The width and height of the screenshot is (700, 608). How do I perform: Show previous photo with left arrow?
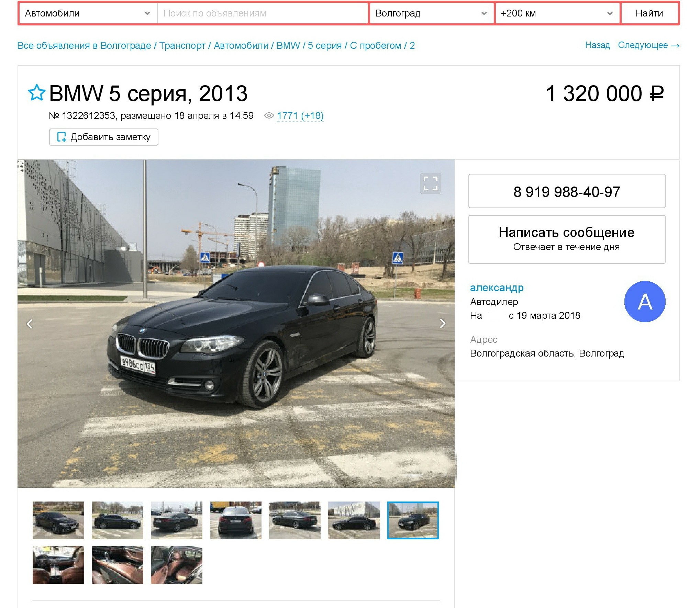[30, 324]
